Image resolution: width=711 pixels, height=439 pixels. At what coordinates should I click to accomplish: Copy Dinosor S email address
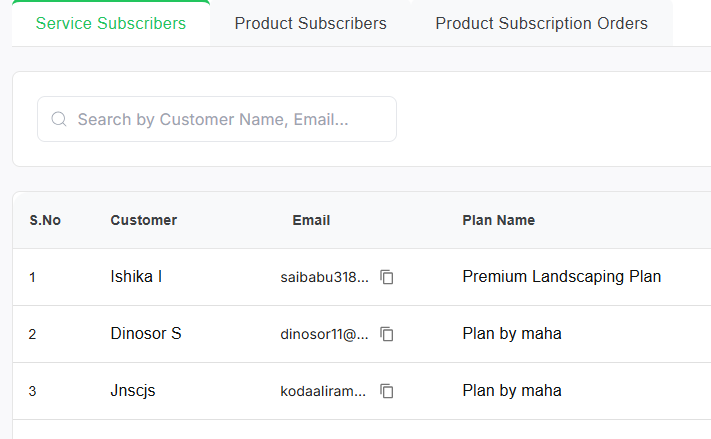(x=387, y=334)
